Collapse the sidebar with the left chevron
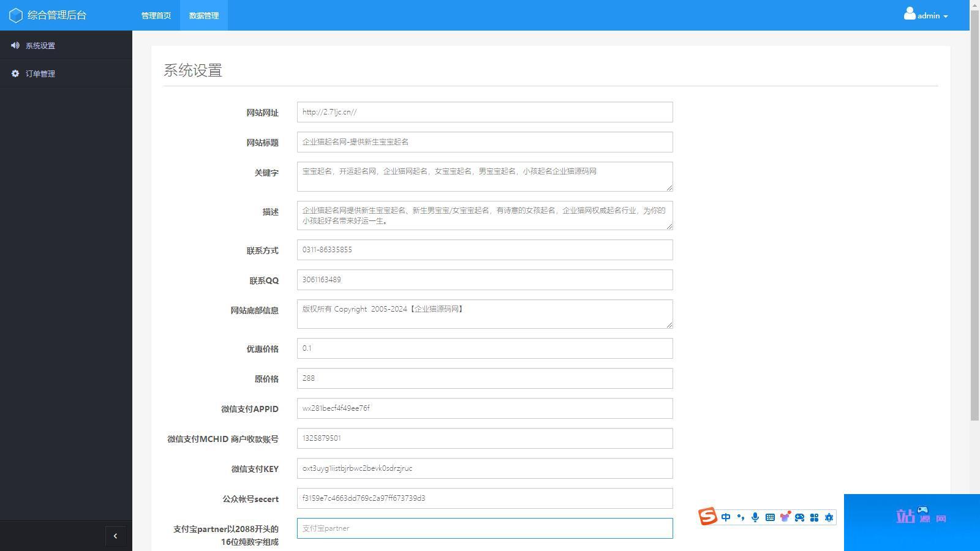 click(x=115, y=536)
